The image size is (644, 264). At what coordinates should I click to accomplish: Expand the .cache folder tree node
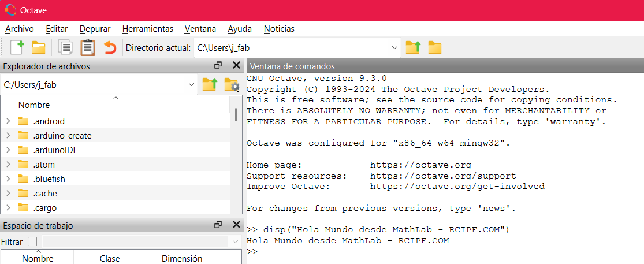[x=8, y=194]
